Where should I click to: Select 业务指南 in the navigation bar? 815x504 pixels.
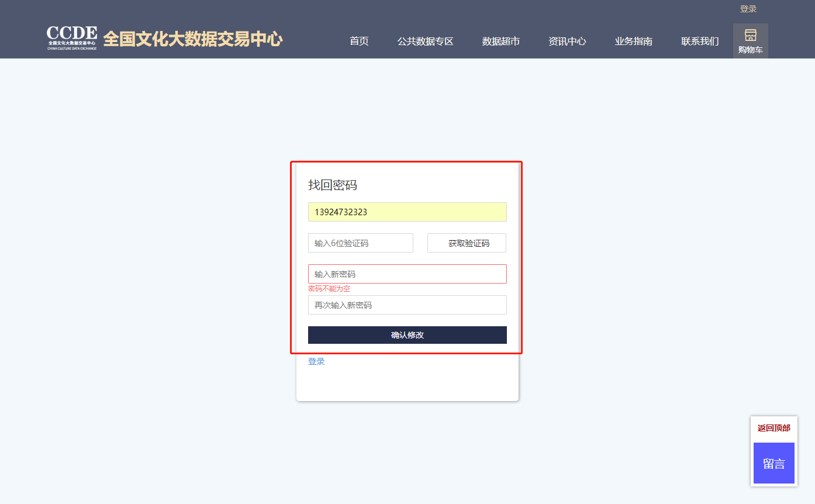click(x=633, y=42)
